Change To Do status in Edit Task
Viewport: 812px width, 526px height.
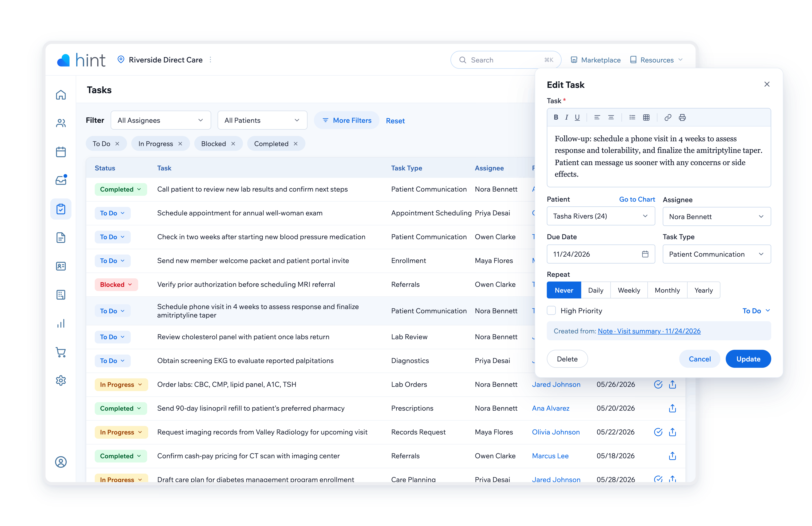(756, 311)
